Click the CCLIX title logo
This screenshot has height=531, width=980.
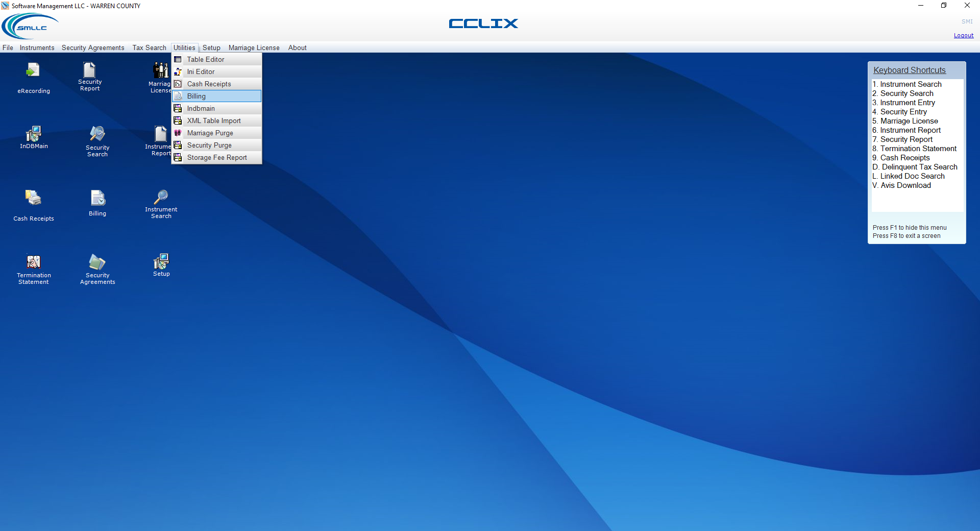pyautogui.click(x=483, y=23)
